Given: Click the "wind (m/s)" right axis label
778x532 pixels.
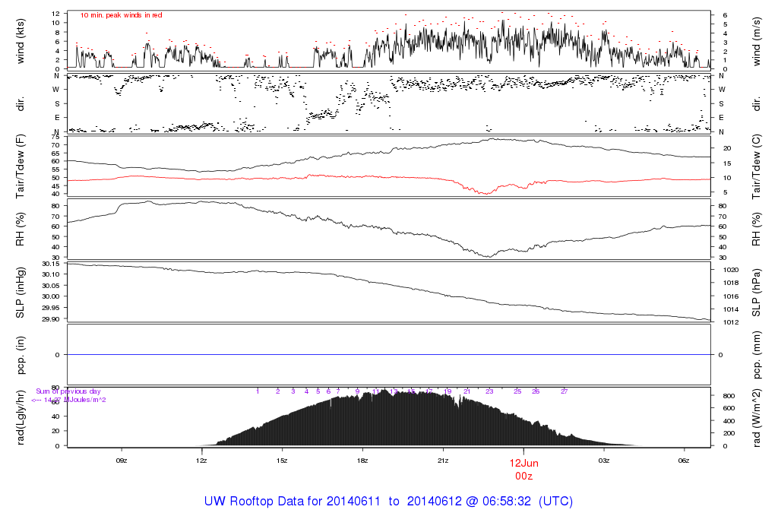Looking at the screenshot, I should tap(757, 40).
